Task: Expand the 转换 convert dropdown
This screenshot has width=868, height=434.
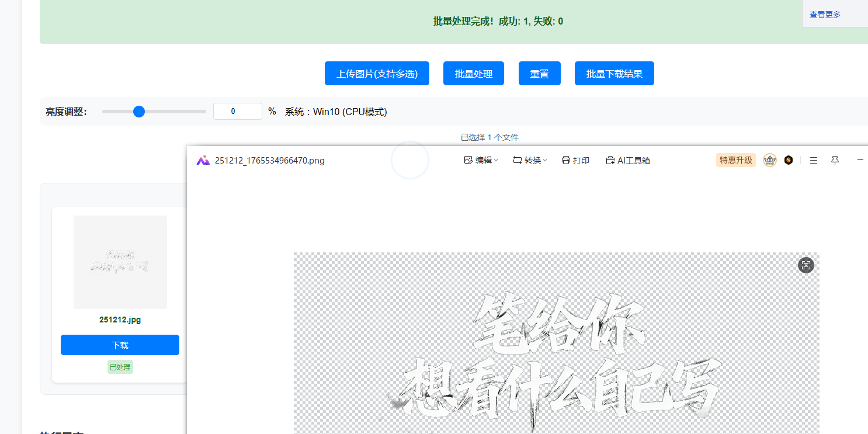Action: [x=530, y=160]
